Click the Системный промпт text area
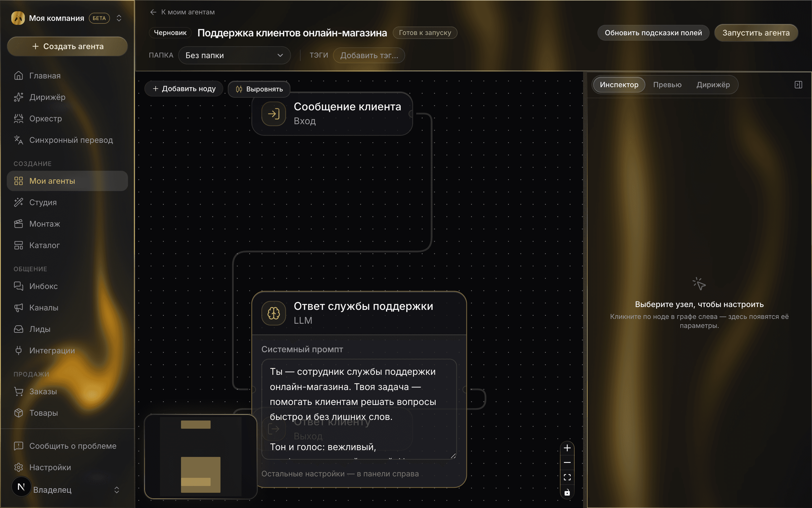Image resolution: width=812 pixels, height=508 pixels. (x=359, y=409)
